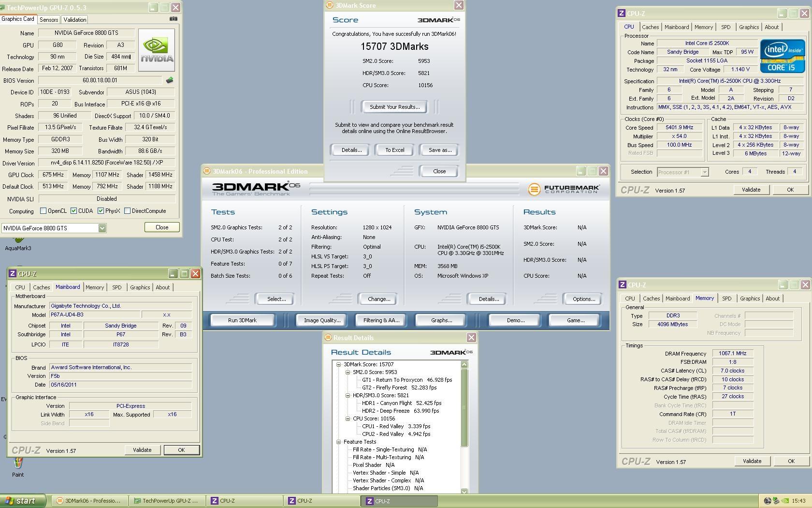Select CPU2 - Red Valley result row
Image resolution: width=812 pixels, height=508 pixels.
[x=396, y=434]
